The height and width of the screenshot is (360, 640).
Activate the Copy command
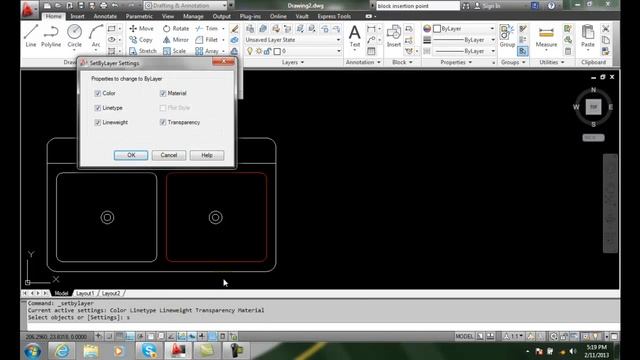coord(141,40)
